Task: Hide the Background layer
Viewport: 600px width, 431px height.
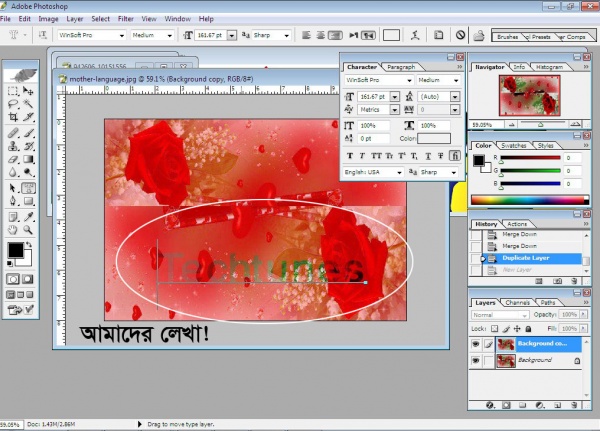Action: [476, 361]
